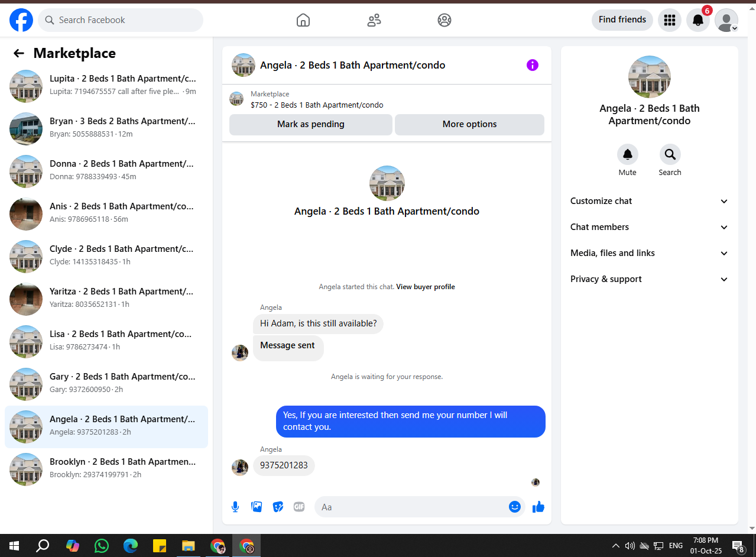Image resolution: width=756 pixels, height=557 pixels.
Task: Open the sticker picker icon
Action: [x=278, y=507]
